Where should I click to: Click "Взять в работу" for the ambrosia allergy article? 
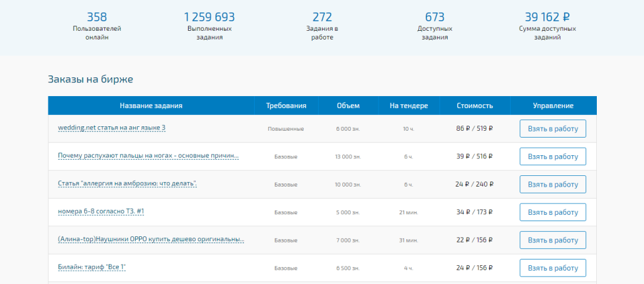[552, 184]
